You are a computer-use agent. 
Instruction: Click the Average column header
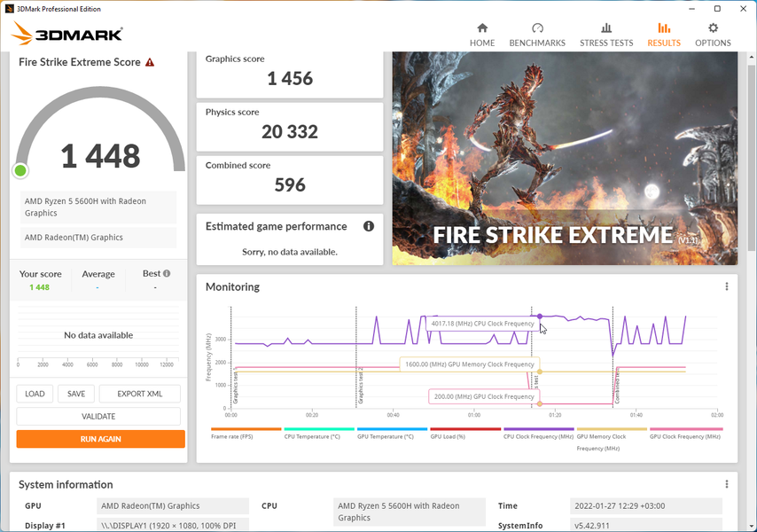[98, 274]
